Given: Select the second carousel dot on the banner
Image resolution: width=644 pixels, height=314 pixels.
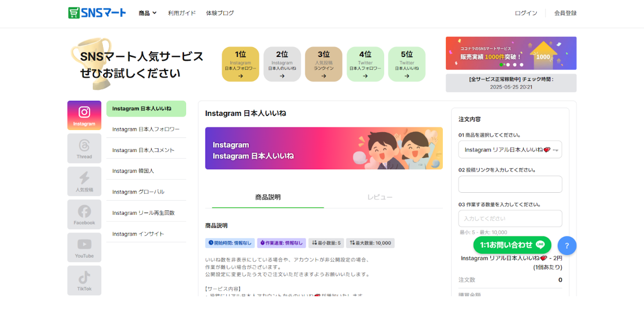Looking at the screenshot, I should (x=508, y=65).
